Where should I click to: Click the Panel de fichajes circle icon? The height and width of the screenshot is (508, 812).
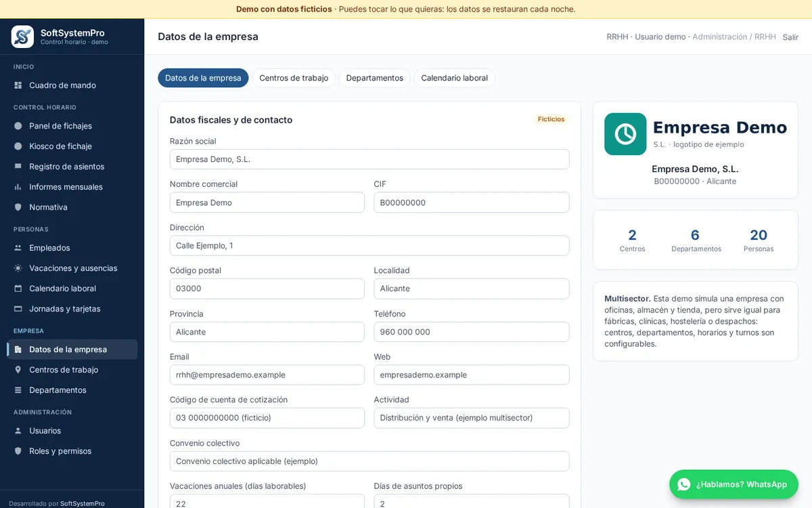click(18, 126)
